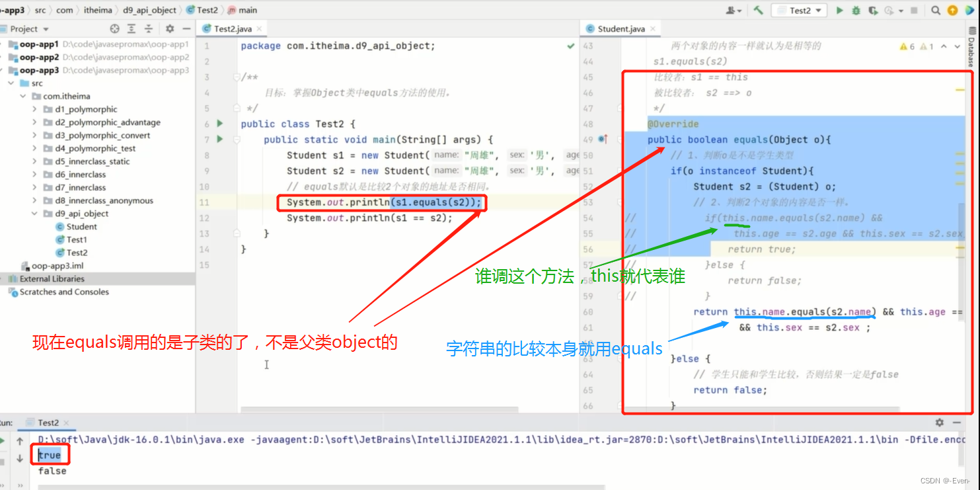Screen dimensions: 980x490
Task: Close the Test2.java tab
Action: 260,28
